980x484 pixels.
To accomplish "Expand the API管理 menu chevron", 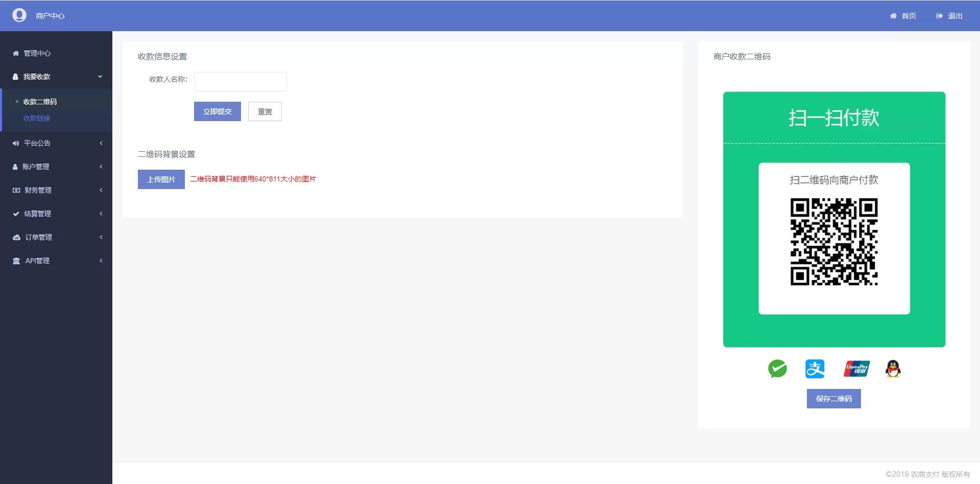I will pos(101,261).
